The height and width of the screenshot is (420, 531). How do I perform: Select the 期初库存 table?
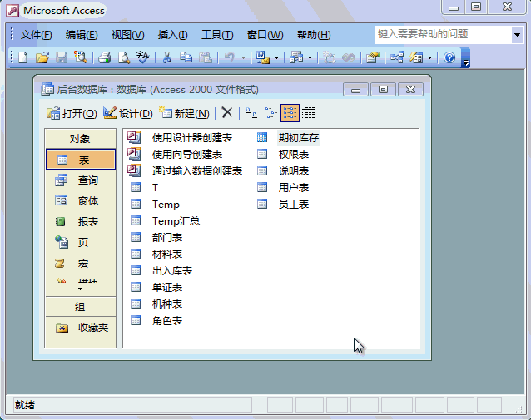[x=289, y=137]
